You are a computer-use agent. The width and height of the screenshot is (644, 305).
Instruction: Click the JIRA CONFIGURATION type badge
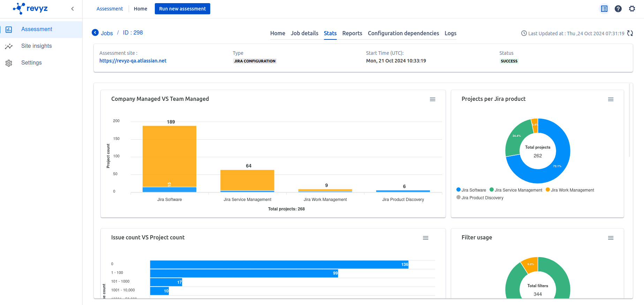click(x=255, y=61)
